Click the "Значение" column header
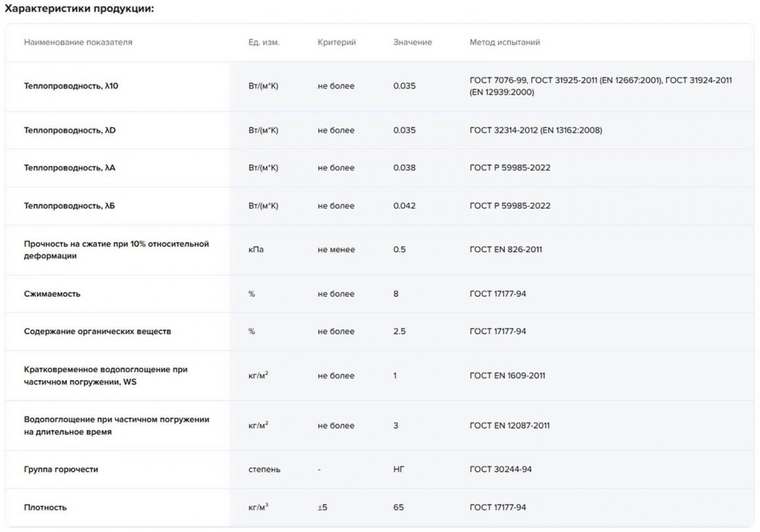Screen dimensions: 760x532 pyautogui.click(x=412, y=42)
